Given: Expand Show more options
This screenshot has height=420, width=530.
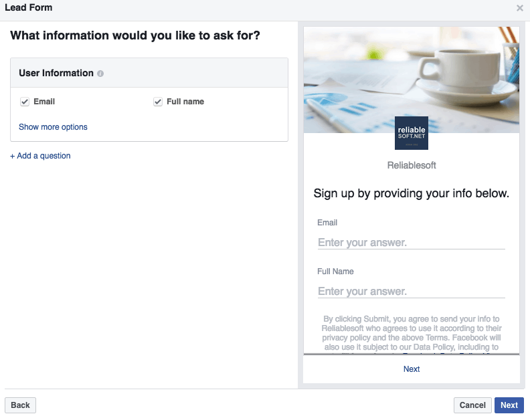Looking at the screenshot, I should (x=53, y=127).
